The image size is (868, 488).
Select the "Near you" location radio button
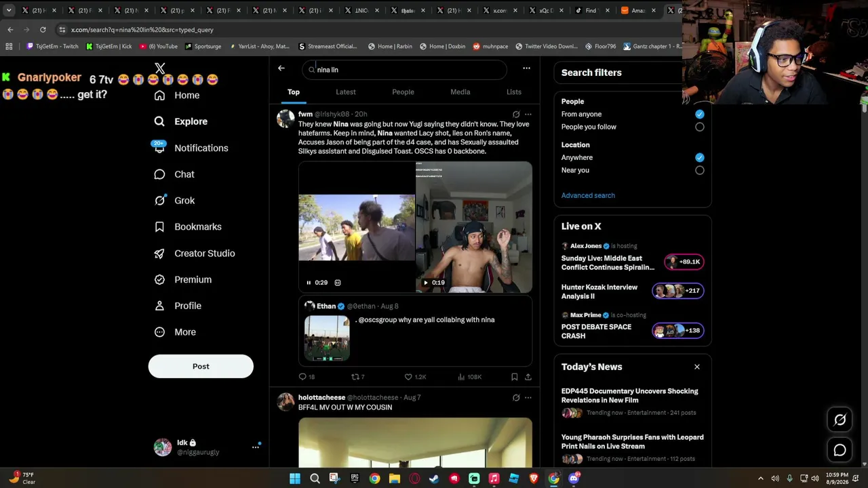700,170
